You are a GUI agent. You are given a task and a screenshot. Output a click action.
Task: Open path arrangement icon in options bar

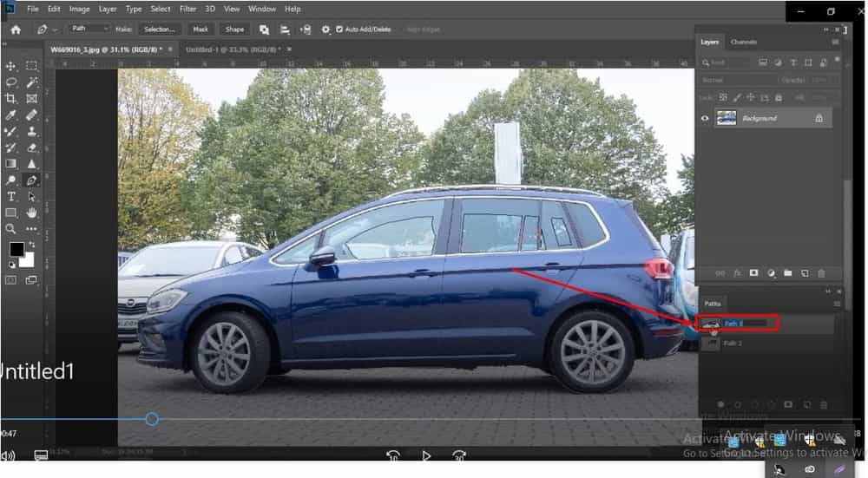pyautogui.click(x=305, y=29)
